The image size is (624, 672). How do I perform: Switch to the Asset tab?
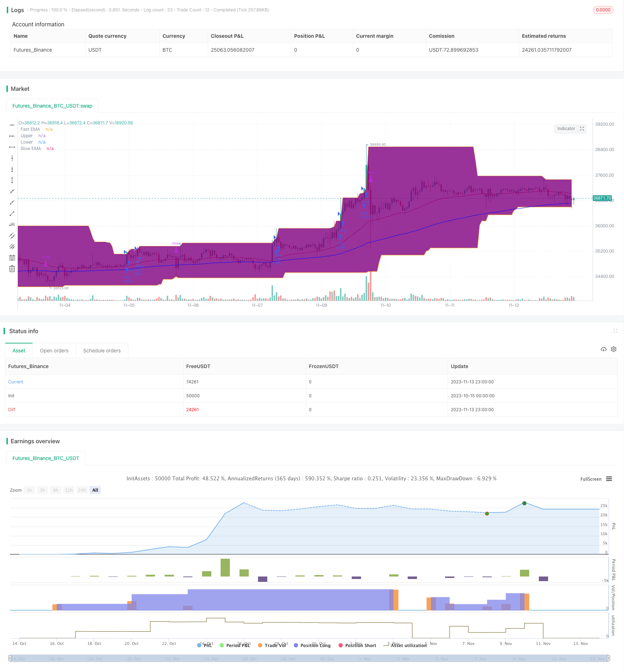(19, 351)
